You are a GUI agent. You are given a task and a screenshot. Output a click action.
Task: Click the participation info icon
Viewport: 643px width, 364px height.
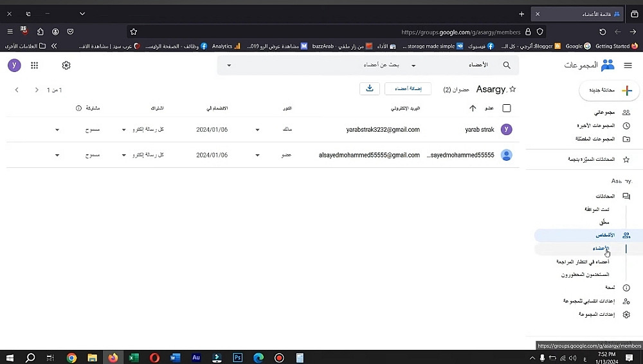click(x=78, y=108)
